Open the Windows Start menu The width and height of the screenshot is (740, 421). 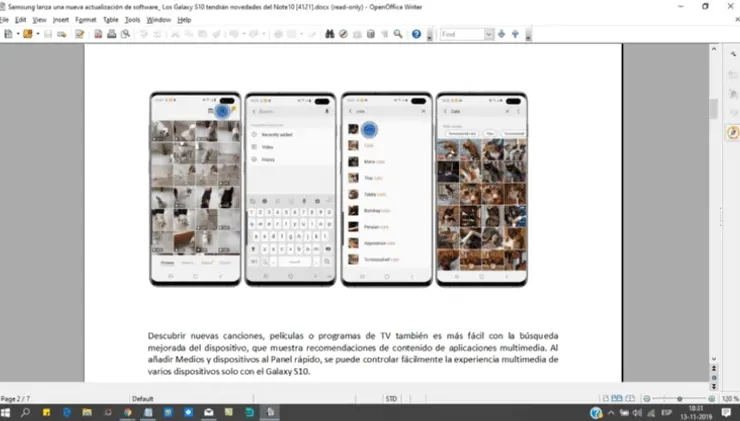(8, 412)
